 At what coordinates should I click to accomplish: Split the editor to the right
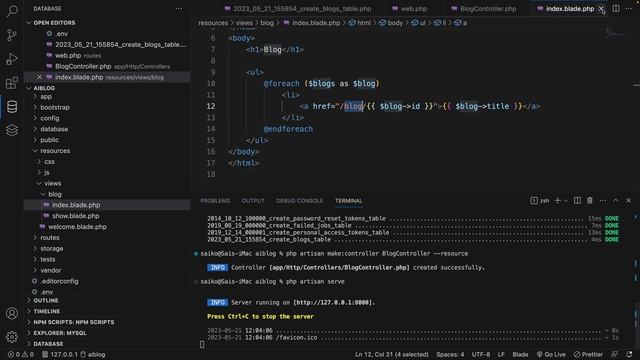tap(616, 9)
